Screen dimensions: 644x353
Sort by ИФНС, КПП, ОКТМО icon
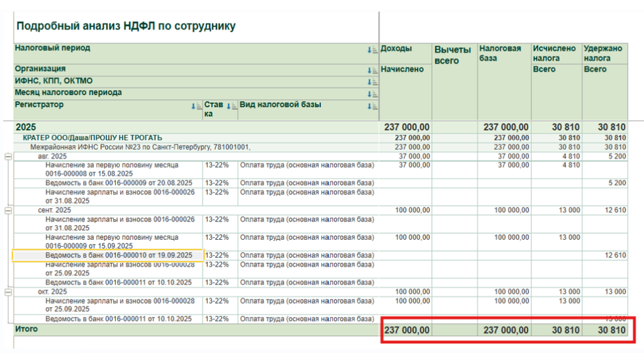coord(372,82)
